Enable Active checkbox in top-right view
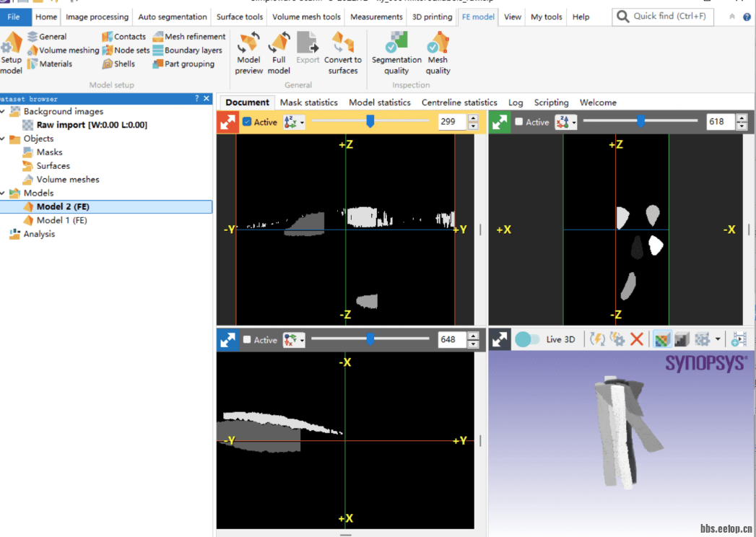Viewport: 756px width, 537px height. pyautogui.click(x=519, y=122)
